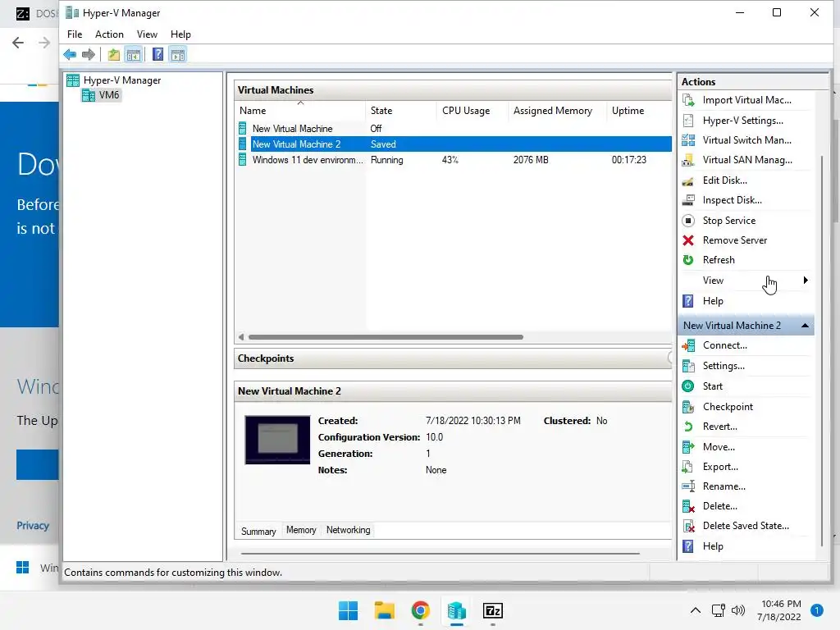Click the VM list horizontal scrollbar thumb

click(x=386, y=337)
